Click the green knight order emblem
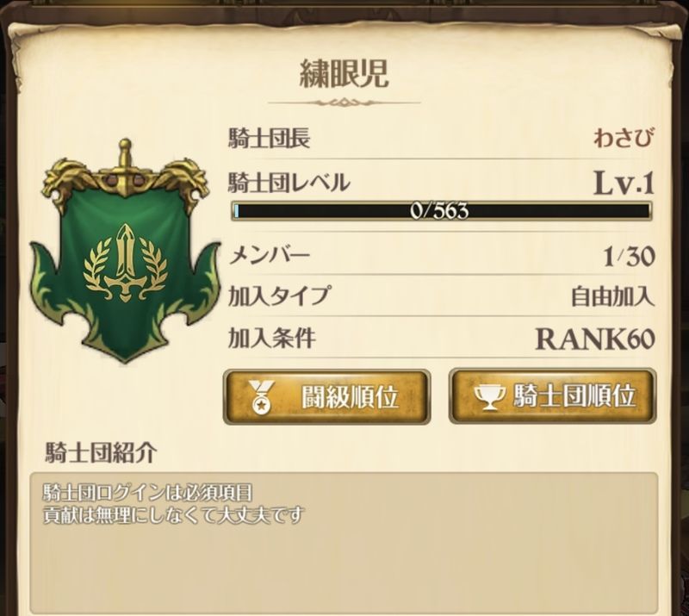Screen dimensions: 689x616 pos(124,251)
